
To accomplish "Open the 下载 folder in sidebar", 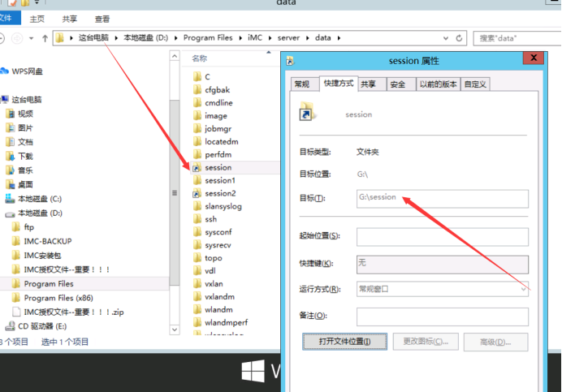I will [x=25, y=156].
